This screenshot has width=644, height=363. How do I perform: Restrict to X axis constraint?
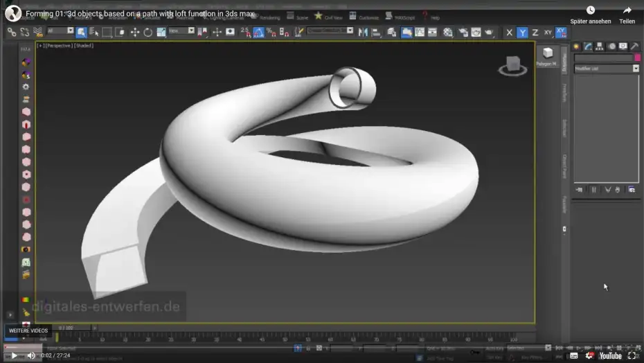tap(509, 33)
